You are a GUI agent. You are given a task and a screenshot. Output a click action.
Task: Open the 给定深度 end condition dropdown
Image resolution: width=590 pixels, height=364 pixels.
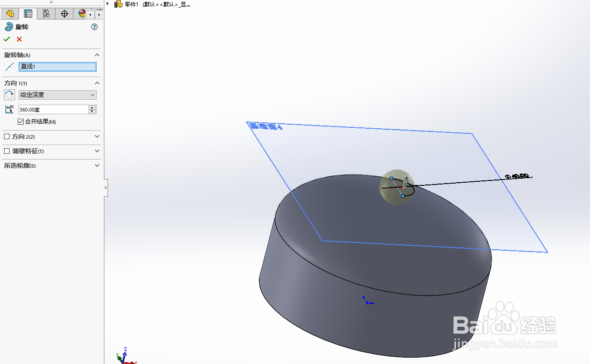pos(92,95)
